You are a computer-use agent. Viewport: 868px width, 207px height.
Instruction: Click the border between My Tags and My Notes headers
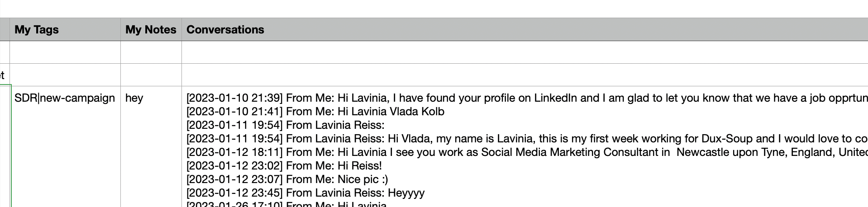120,29
